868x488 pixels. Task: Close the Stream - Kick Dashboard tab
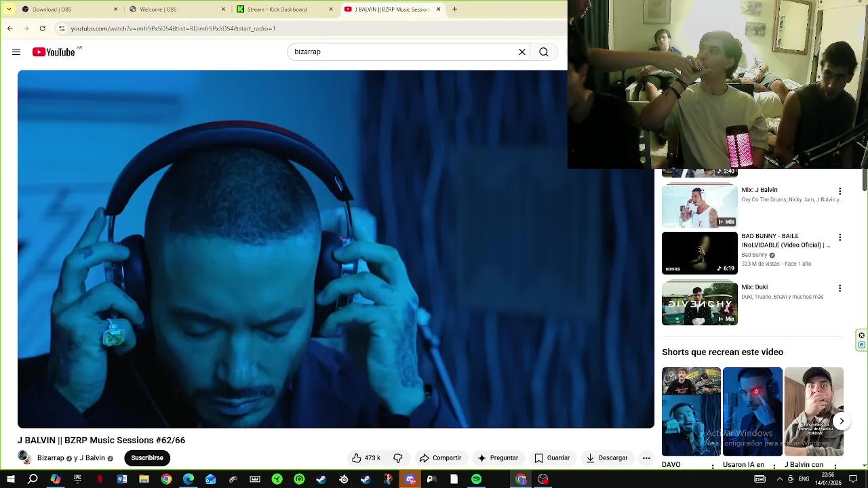331,9
